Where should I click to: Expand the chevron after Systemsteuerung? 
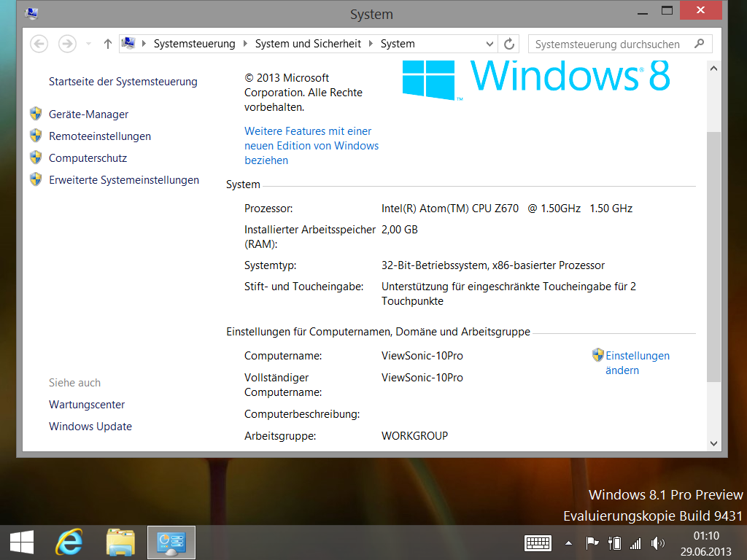245,44
